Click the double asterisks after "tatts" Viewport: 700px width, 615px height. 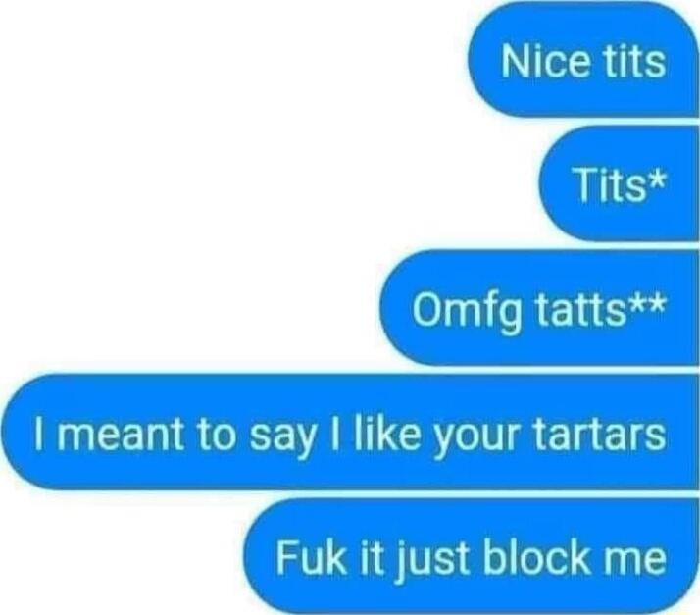(646, 304)
